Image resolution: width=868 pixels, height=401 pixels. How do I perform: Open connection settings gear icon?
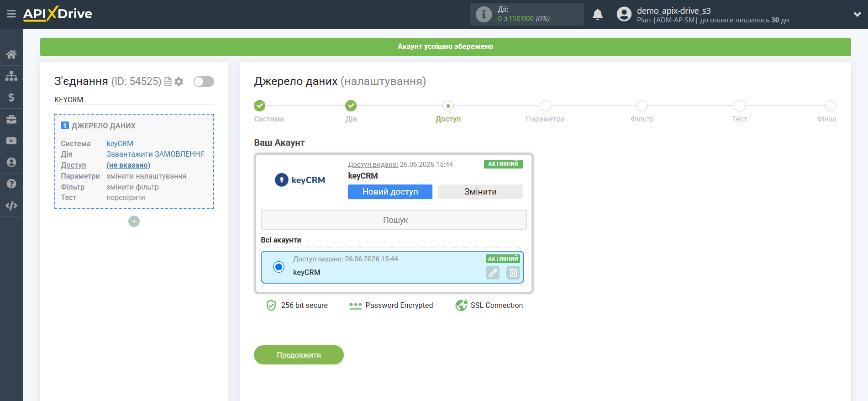coord(179,81)
